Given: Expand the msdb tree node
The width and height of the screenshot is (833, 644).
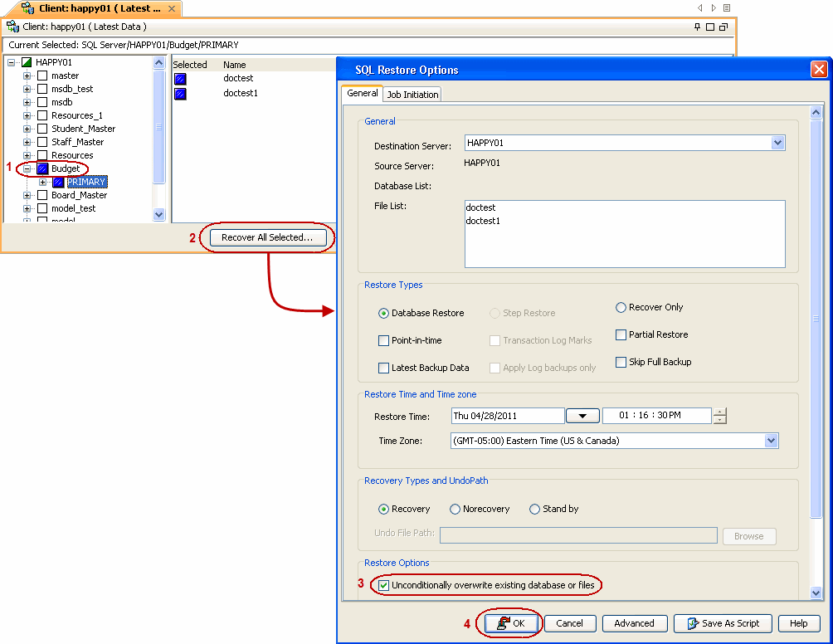Looking at the screenshot, I should pos(27,102).
